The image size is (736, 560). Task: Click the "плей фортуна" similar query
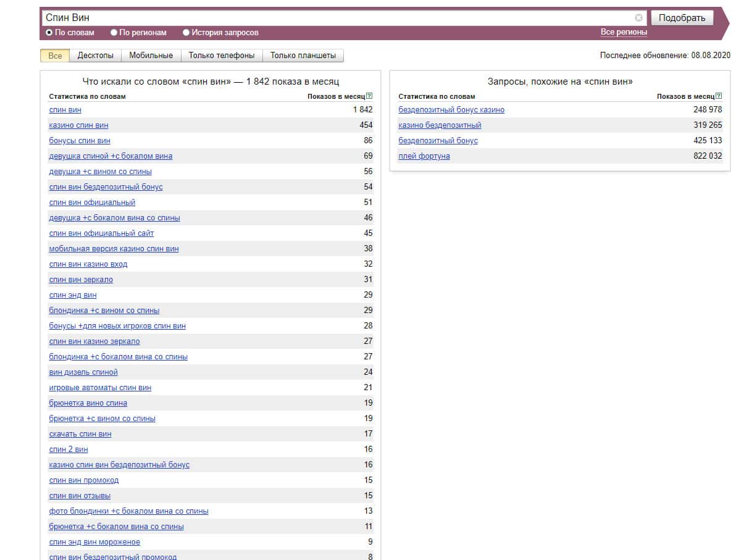(424, 156)
